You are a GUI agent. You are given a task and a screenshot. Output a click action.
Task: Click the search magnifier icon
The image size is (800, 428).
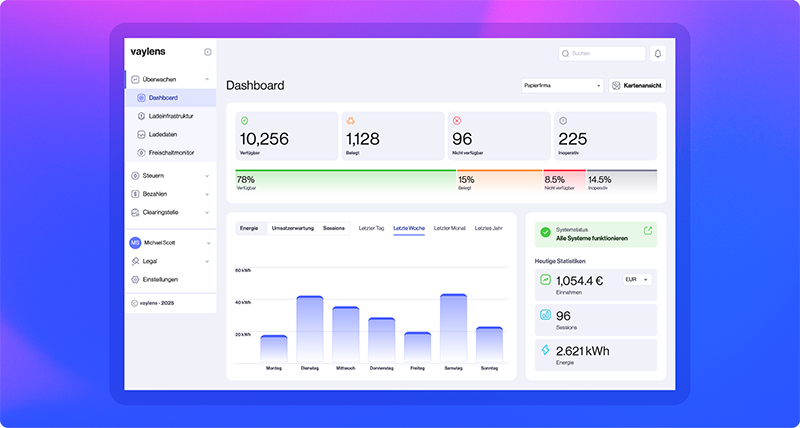565,54
